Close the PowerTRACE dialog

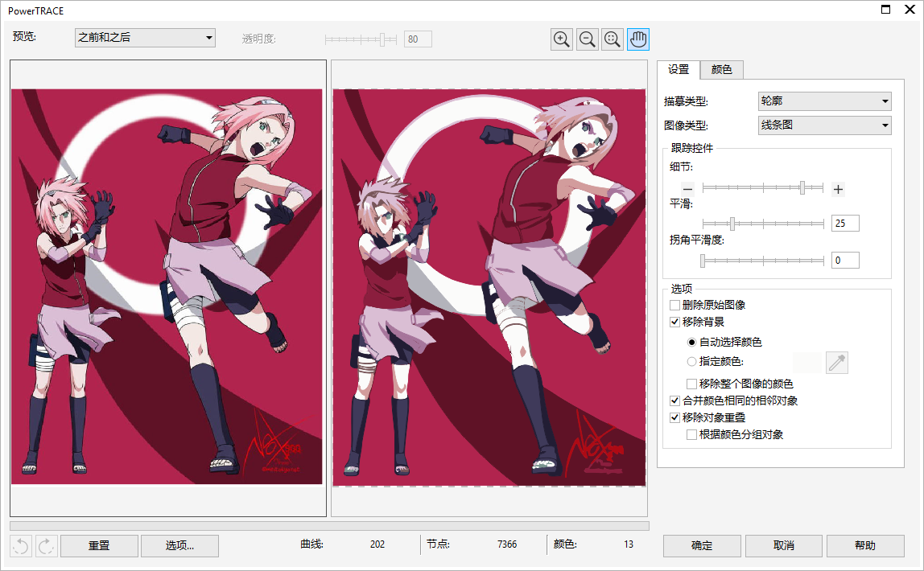pos(910,10)
